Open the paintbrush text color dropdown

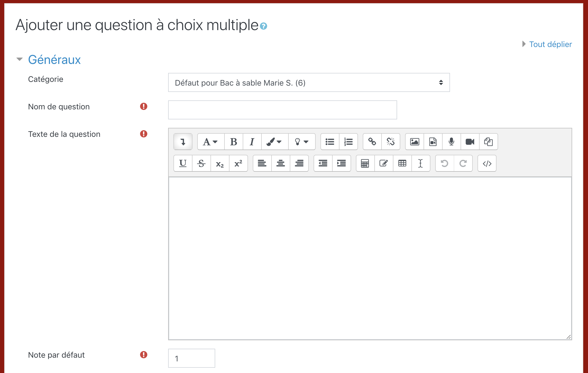point(274,142)
